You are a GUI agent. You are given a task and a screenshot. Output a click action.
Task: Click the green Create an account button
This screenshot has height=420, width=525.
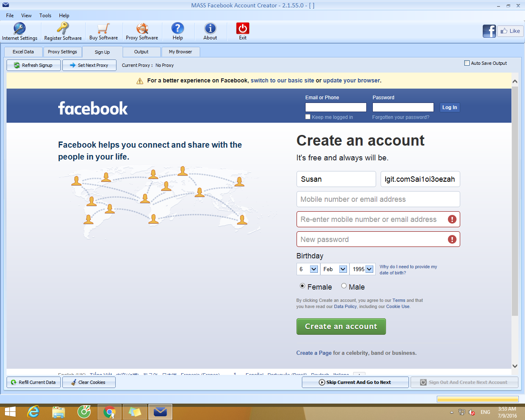click(x=341, y=326)
